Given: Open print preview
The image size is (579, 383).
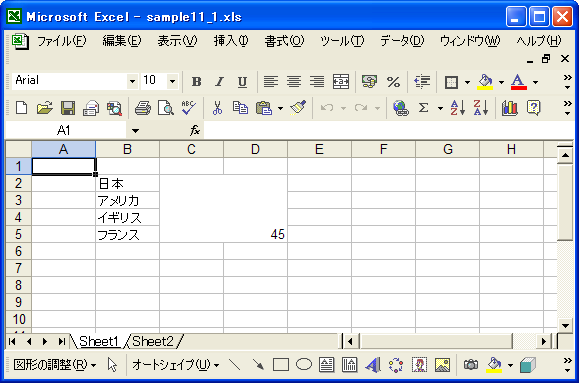Looking at the screenshot, I should click(166, 108).
